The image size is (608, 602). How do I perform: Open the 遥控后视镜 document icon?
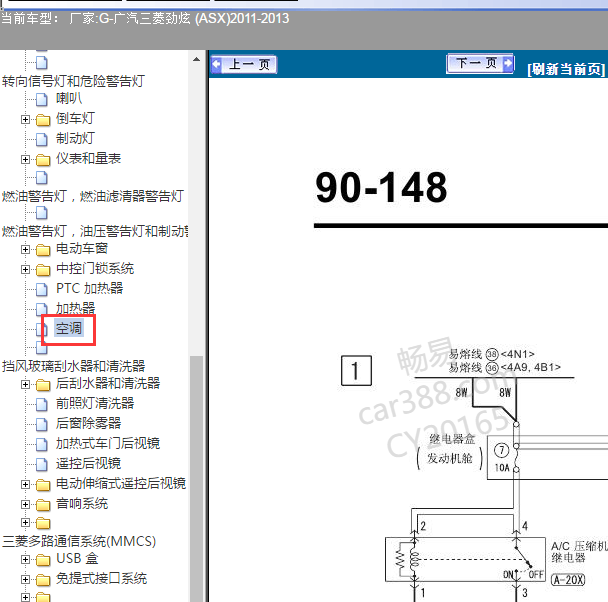coord(42,464)
